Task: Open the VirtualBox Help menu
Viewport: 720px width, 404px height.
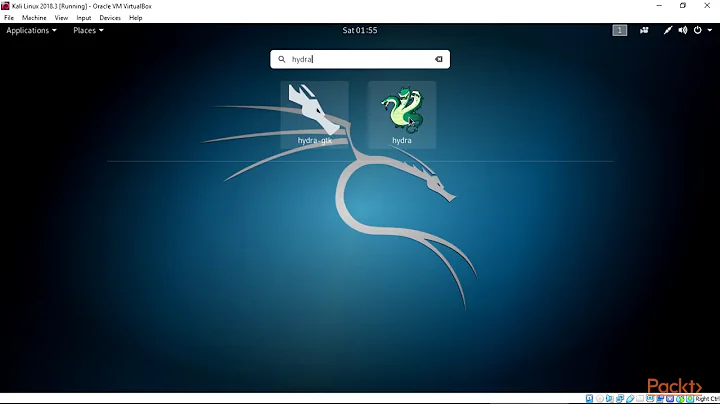Action: coord(135,18)
